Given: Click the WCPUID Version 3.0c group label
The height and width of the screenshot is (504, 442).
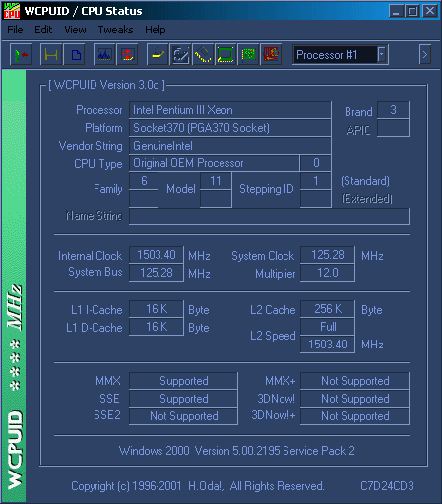Looking at the screenshot, I should 106,85.
